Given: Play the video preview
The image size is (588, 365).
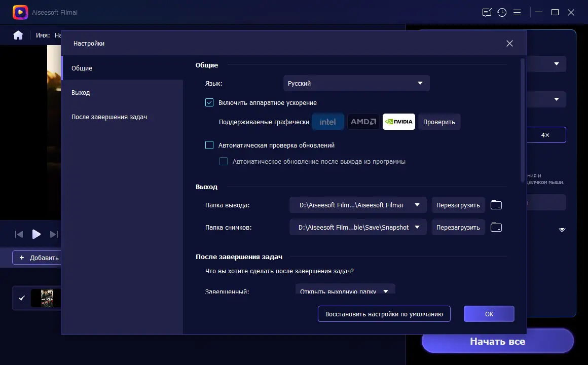Looking at the screenshot, I should 36,234.
